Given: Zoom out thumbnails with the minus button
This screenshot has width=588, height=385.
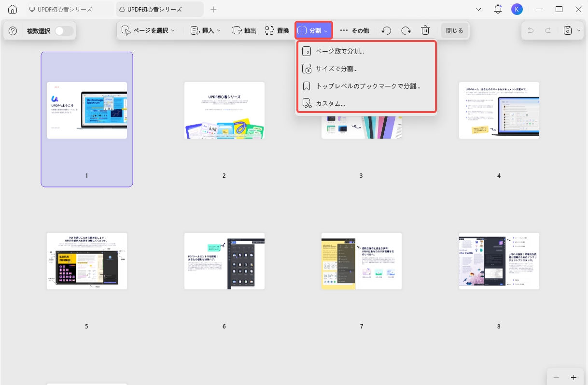Looking at the screenshot, I should (557, 377).
